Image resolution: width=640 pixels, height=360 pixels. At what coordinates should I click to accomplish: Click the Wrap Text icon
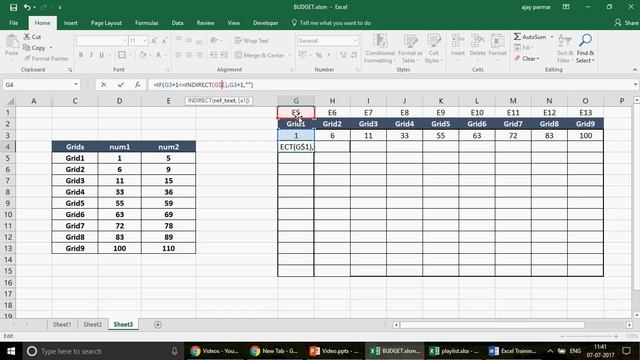[238, 40]
